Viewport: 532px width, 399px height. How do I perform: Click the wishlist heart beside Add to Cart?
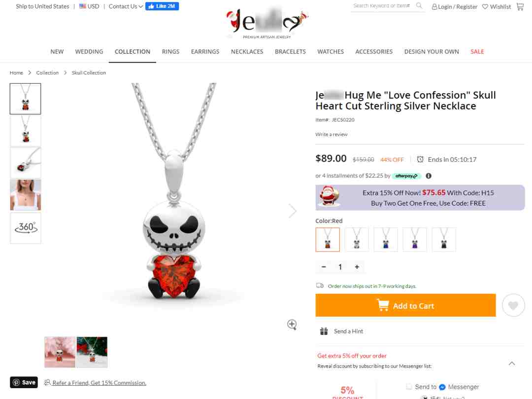(513, 305)
